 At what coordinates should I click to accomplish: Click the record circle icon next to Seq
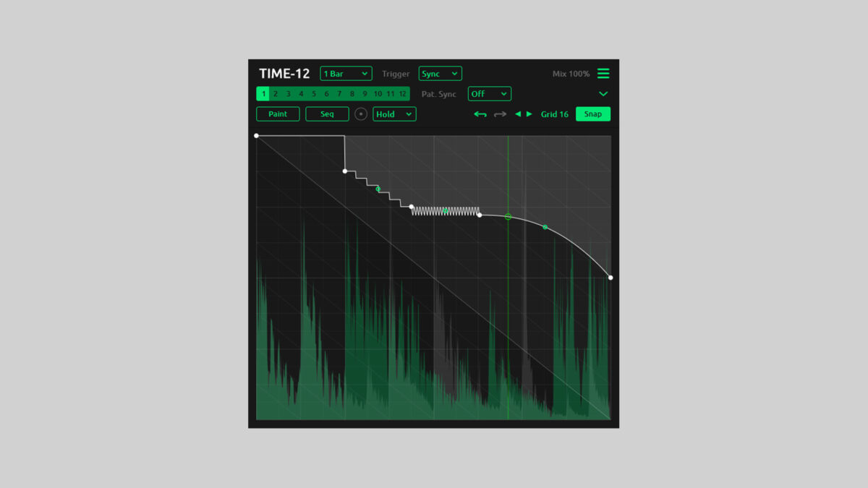(x=361, y=114)
